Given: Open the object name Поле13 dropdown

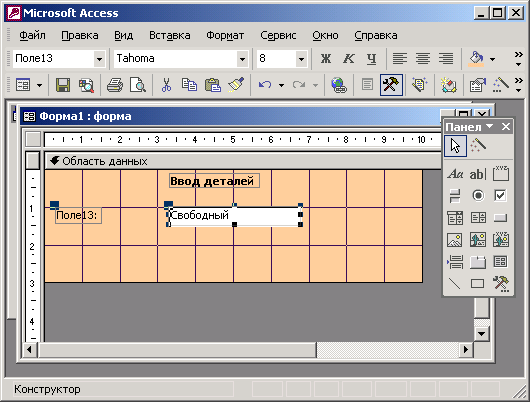Looking at the screenshot, I should pyautogui.click(x=99, y=59).
